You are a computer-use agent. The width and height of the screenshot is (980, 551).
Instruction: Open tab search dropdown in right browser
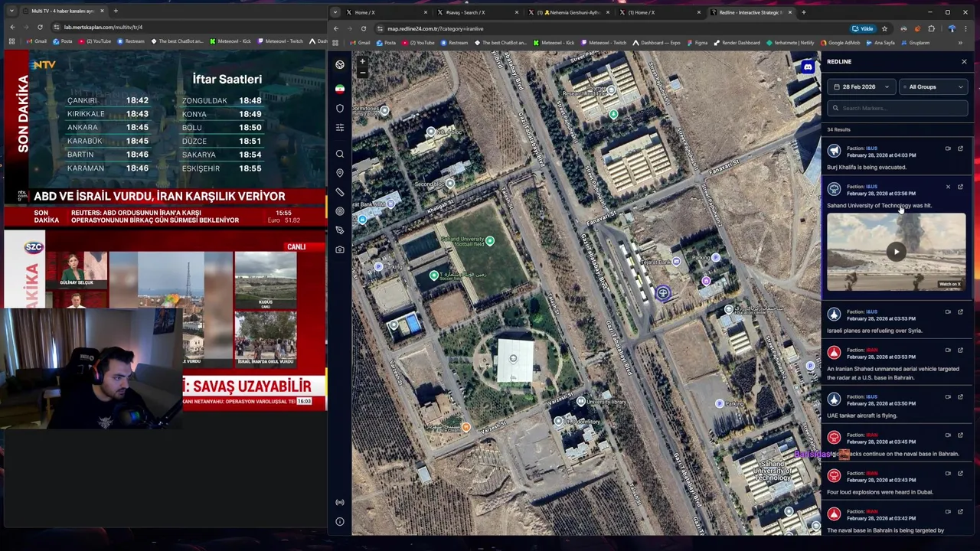tap(335, 12)
